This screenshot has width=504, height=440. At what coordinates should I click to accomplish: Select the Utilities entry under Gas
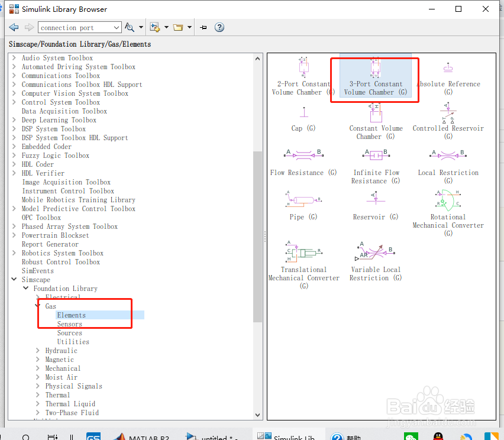[x=73, y=342]
